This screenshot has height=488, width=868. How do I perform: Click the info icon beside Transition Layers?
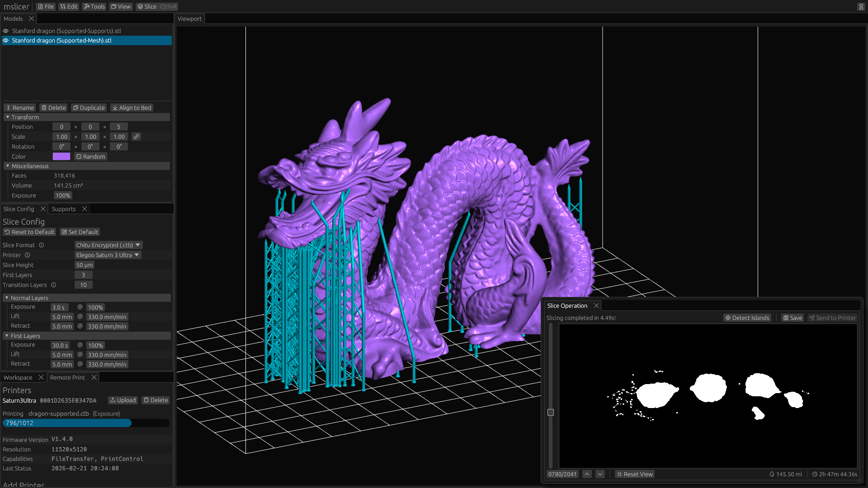[x=53, y=285]
